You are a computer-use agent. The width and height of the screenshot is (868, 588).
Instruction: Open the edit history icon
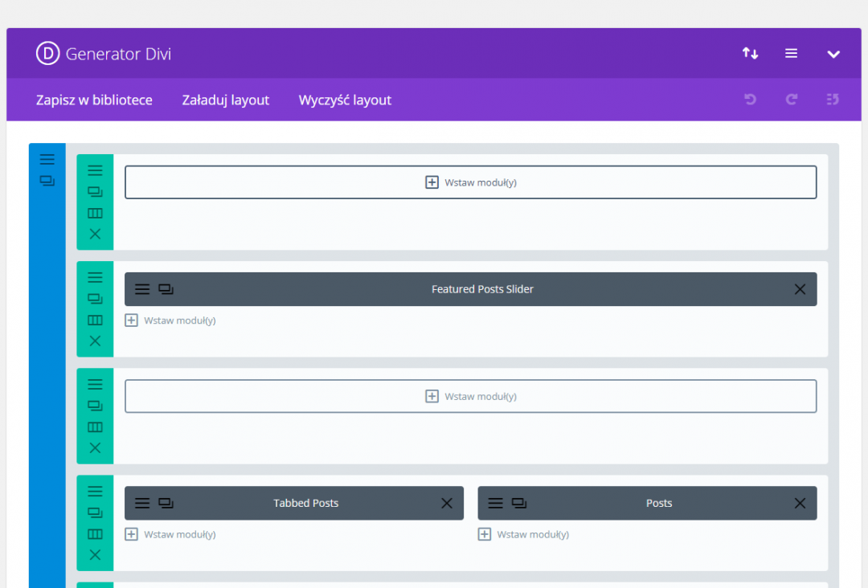click(x=833, y=100)
